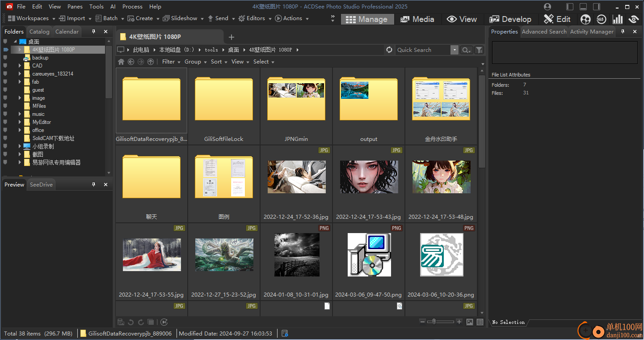Image resolution: width=644 pixels, height=340 pixels.
Task: Open Media mode
Action: tap(417, 19)
